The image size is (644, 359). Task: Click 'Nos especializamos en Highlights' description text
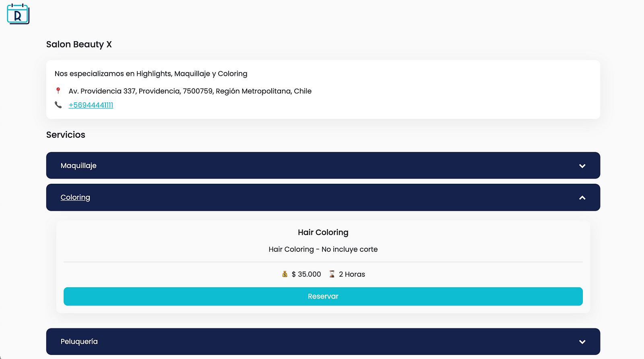[x=151, y=74]
